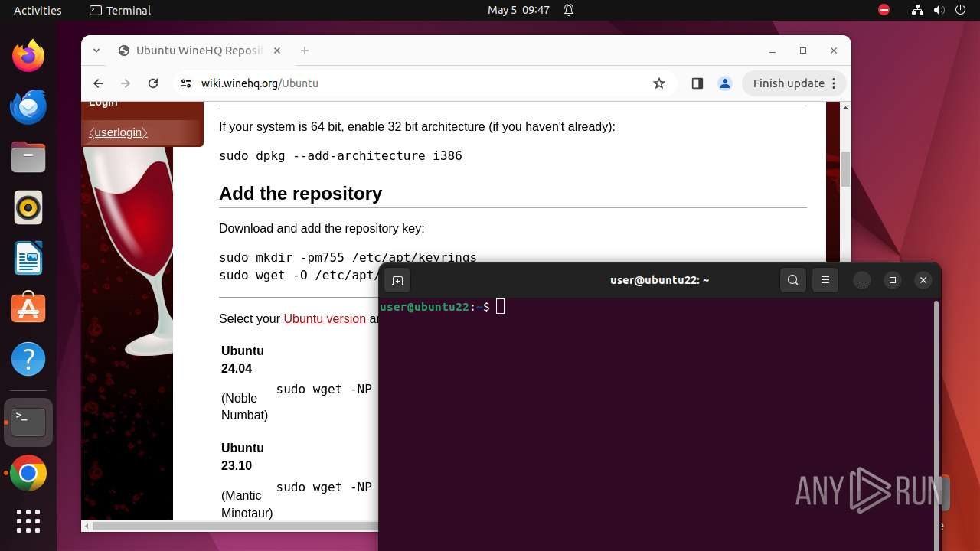Viewport: 980px width, 551px height.
Task: Click the terminal title user@ubuntu22: ~
Action: point(659,280)
